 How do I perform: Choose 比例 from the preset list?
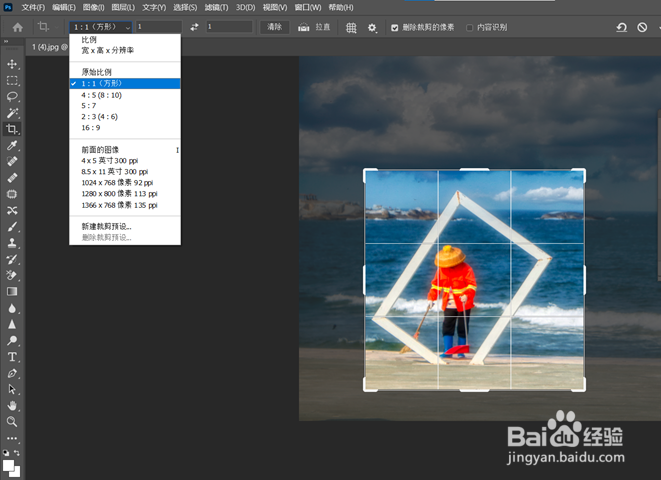click(x=125, y=40)
